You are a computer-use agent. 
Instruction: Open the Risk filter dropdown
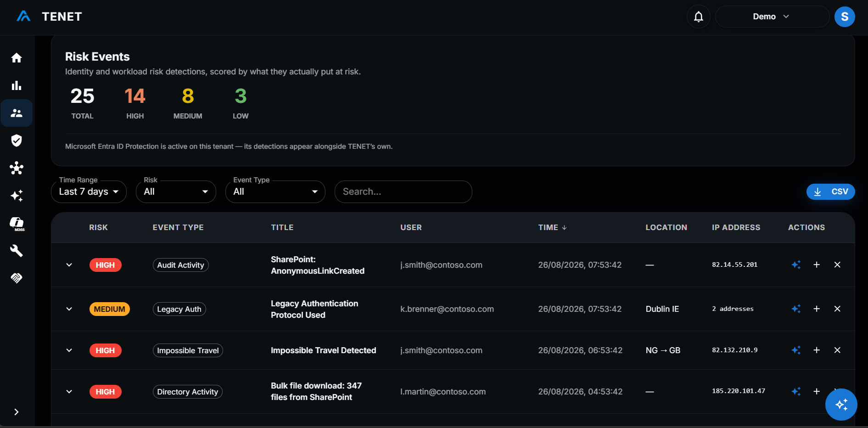tap(176, 191)
